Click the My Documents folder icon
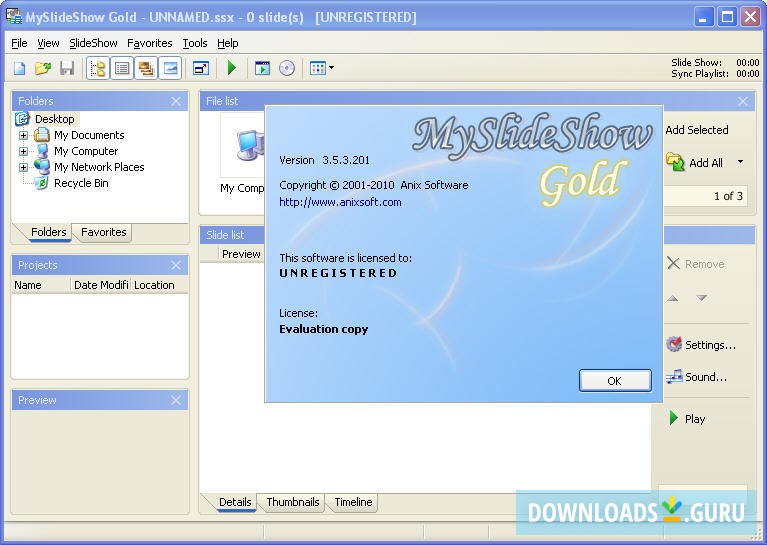767x545 pixels. coord(42,135)
